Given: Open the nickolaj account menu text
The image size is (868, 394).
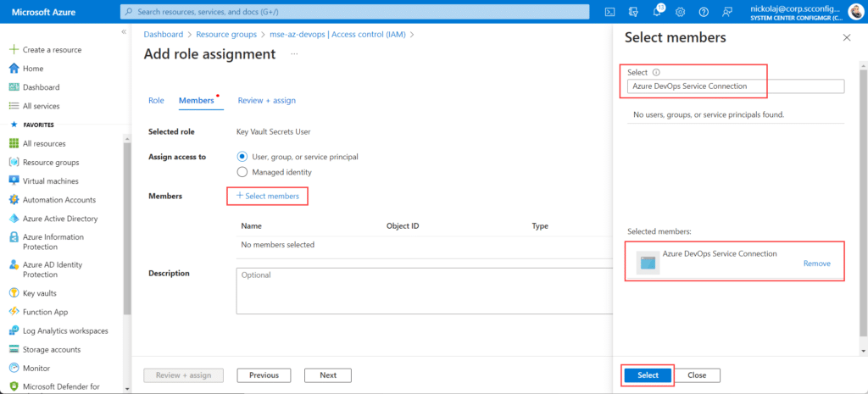Looking at the screenshot, I should click(x=796, y=12).
